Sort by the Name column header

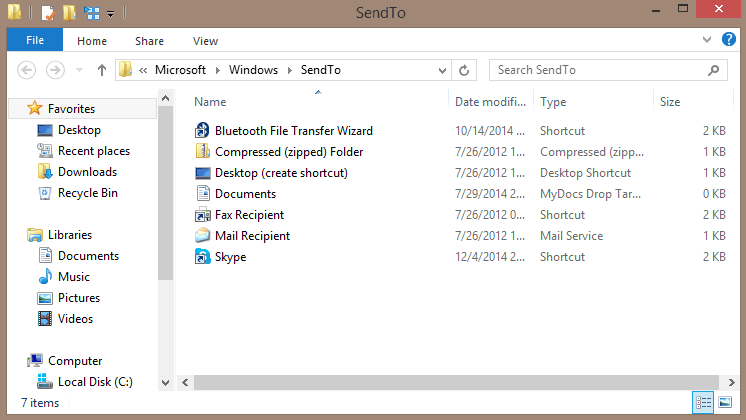pyautogui.click(x=210, y=102)
